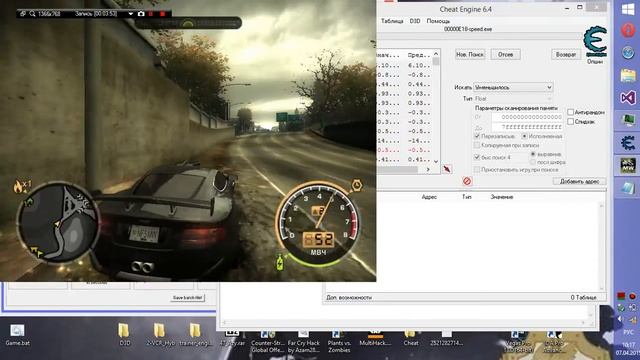Open the blue globe browser taskbar icon

coord(628,53)
